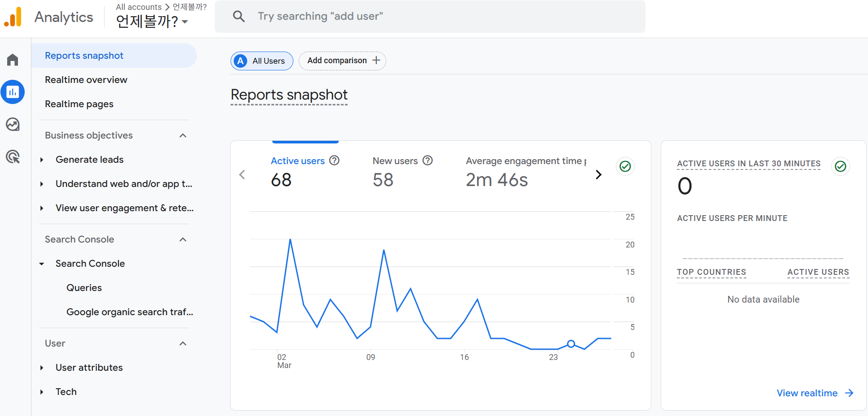
Task: Click the green check data quality icon in chart card
Action: 625,166
